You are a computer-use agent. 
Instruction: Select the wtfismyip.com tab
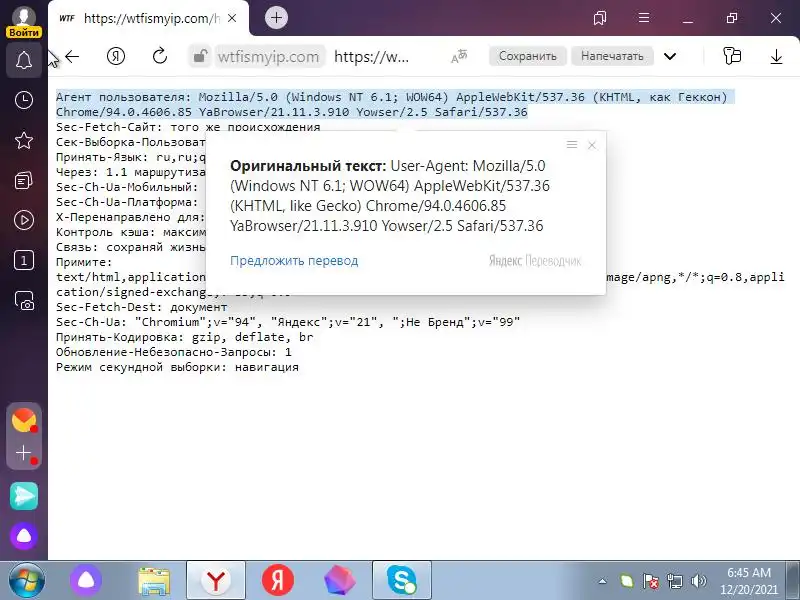[x=148, y=18]
